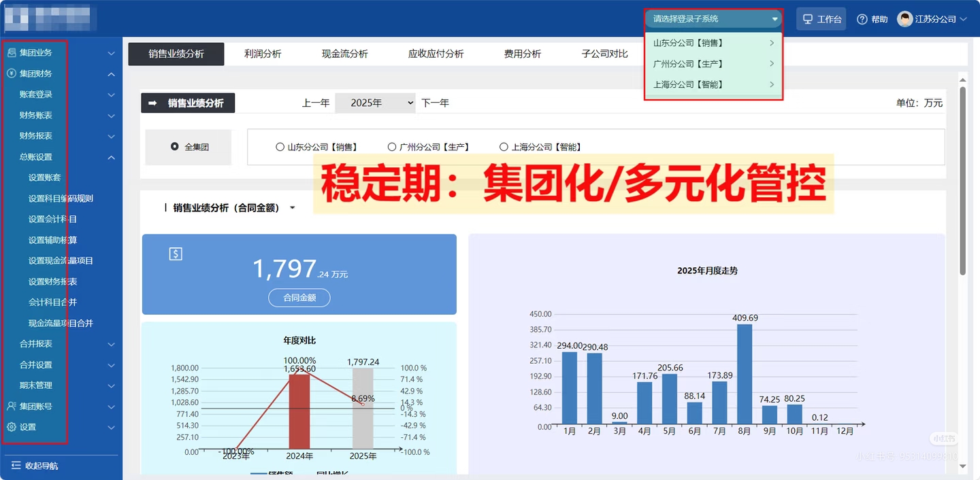Screen dimensions: 980x480
Task: Open 设置科目编码规则 menu item
Action: [61, 199]
